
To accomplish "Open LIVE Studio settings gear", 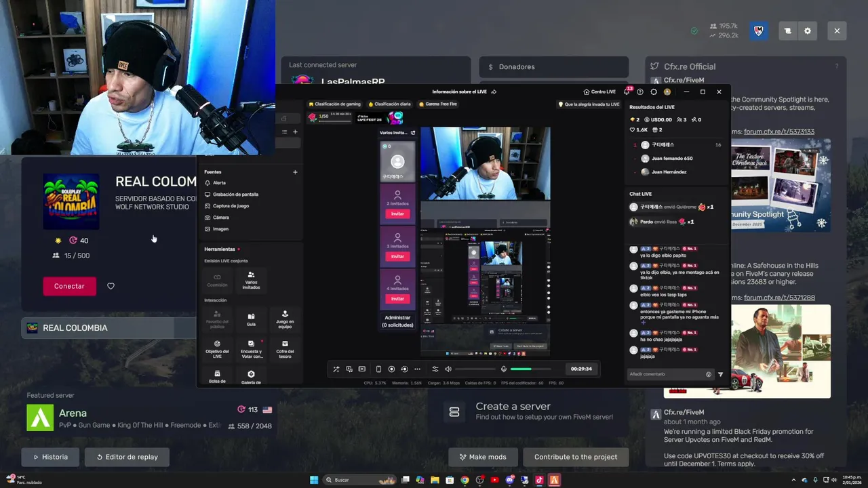I will click(654, 91).
